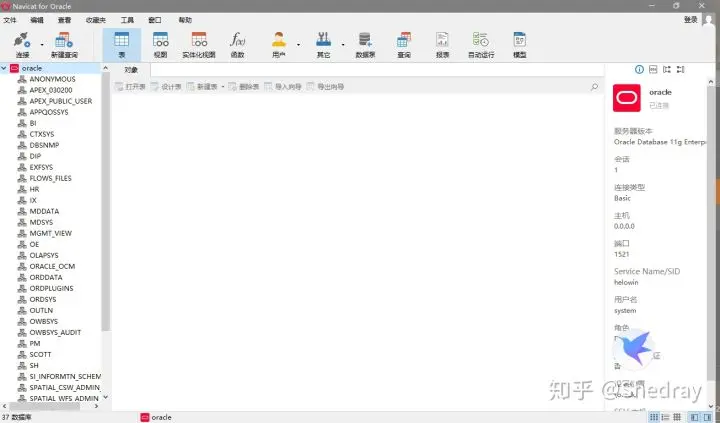Open the 收藏夹 (Favorites) menu
This screenshot has height=423, width=720.
96,20
